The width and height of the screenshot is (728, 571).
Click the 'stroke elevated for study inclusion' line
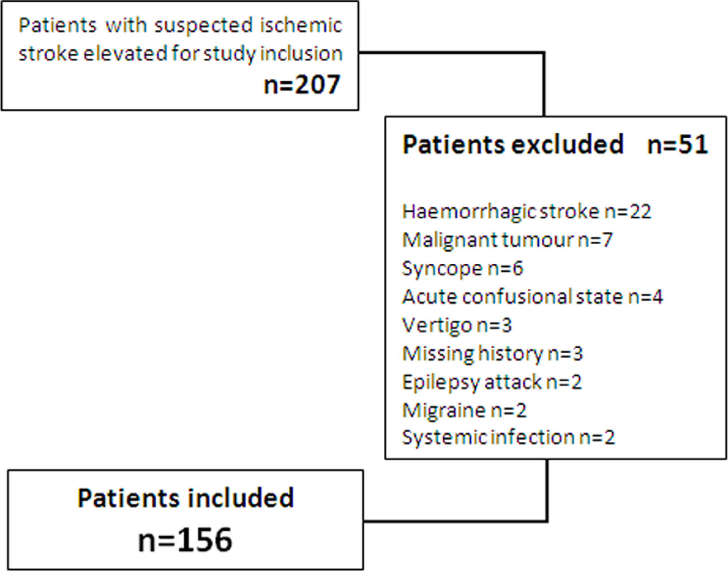pyautogui.click(x=180, y=54)
